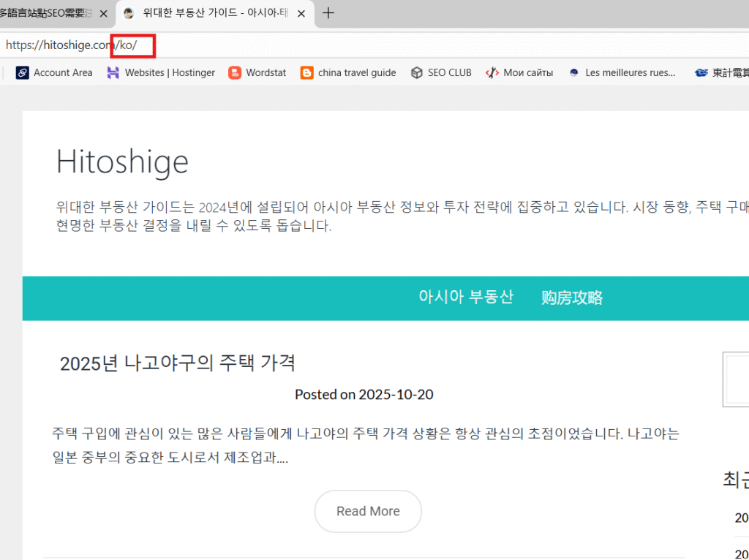Close the 多語言站點SEO tab
This screenshot has height=560, width=749.
(103, 14)
